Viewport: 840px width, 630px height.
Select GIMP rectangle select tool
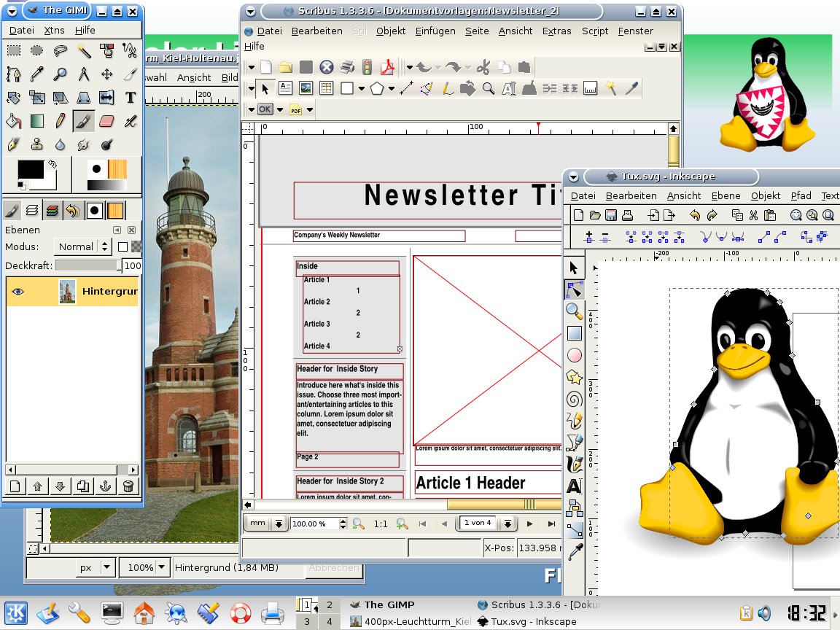point(14,50)
